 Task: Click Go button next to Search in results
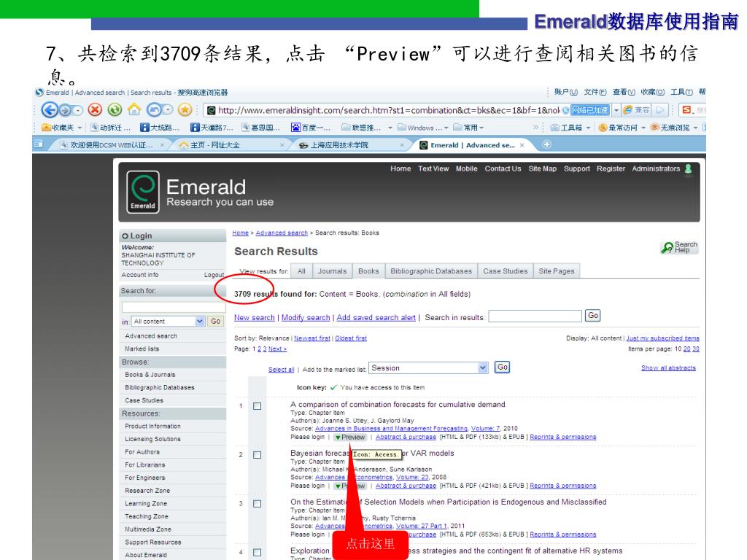coord(592,315)
